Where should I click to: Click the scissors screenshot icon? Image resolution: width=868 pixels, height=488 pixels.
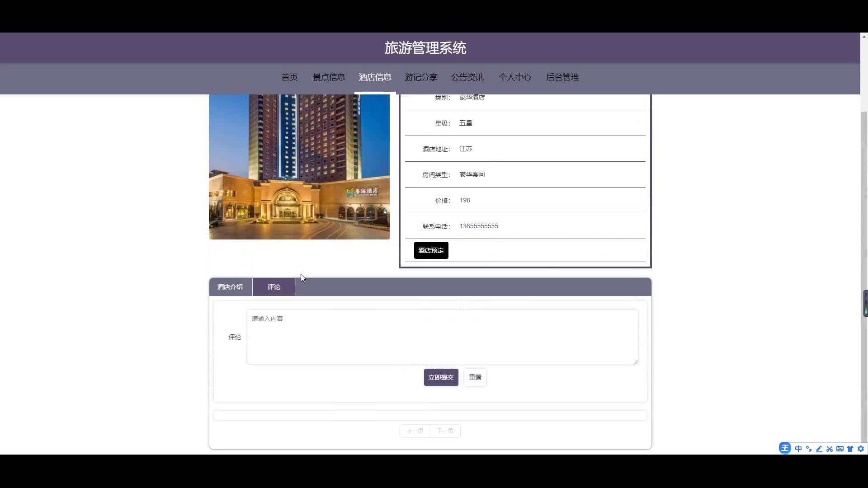pos(830,449)
